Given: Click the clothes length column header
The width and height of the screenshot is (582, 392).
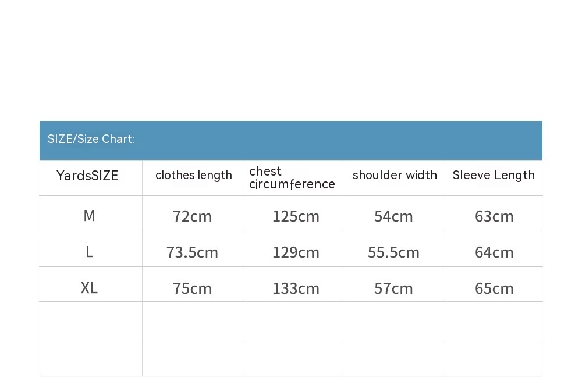Looking at the screenshot, I should click(x=194, y=176).
